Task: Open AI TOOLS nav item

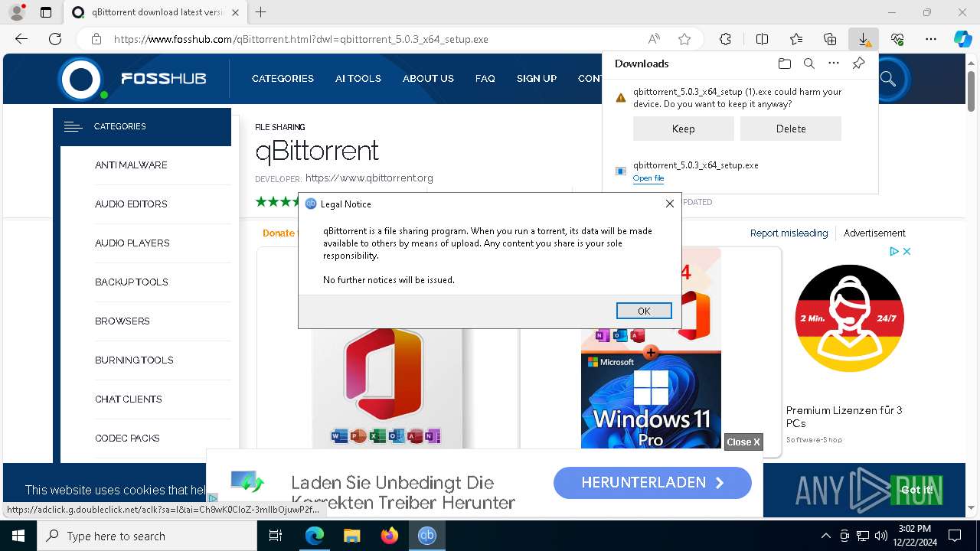Action: (358, 78)
